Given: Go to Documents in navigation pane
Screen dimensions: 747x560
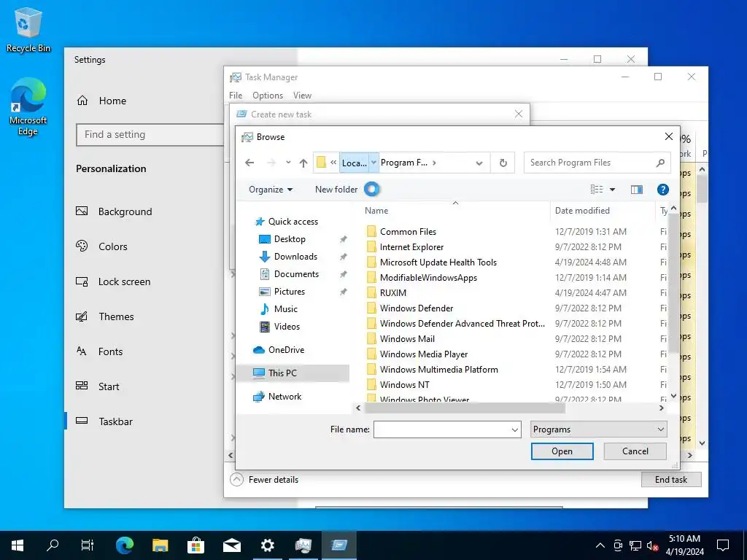Looking at the screenshot, I should 296,274.
